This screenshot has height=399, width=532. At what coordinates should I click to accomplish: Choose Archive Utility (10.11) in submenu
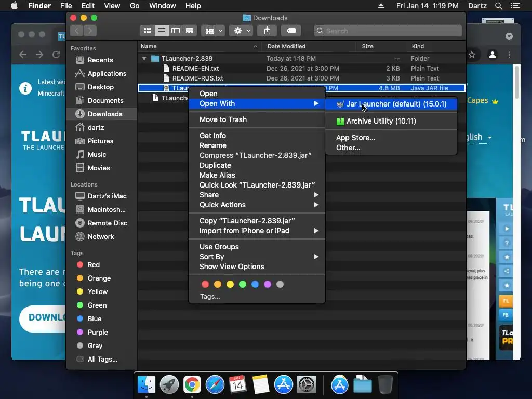click(x=391, y=121)
